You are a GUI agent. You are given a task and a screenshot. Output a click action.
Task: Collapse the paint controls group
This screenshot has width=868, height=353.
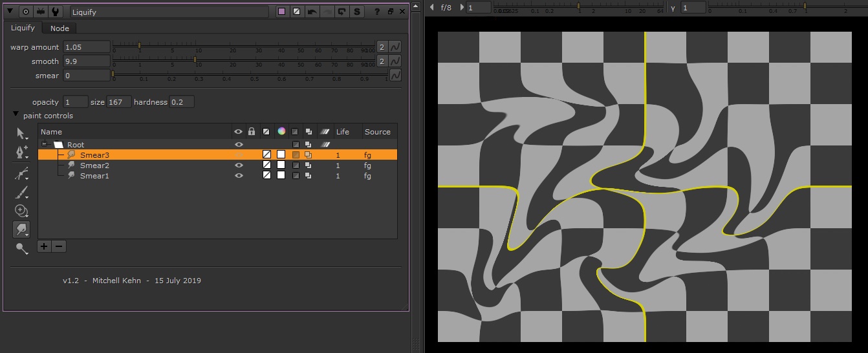click(16, 115)
